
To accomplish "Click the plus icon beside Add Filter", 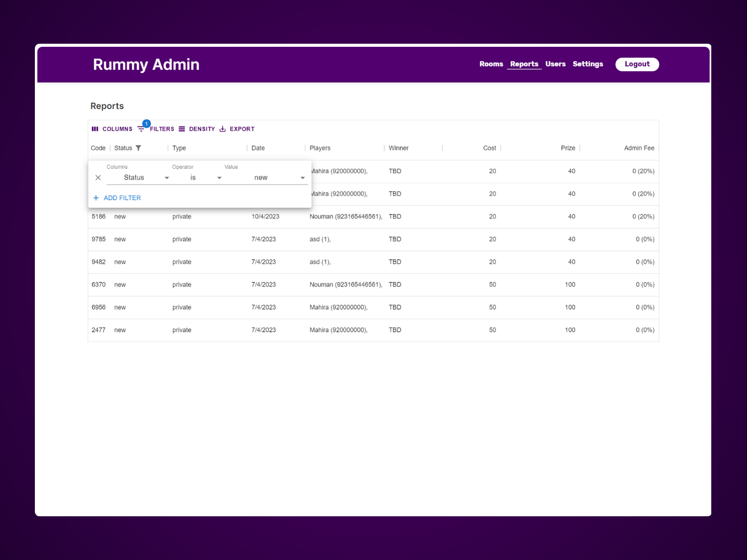I will 96,198.
